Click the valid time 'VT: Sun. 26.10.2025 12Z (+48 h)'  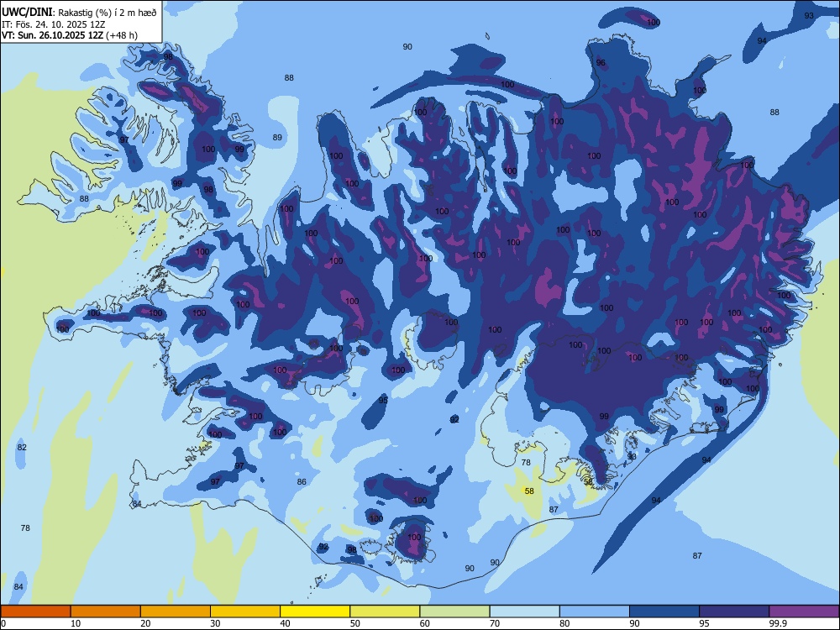(x=70, y=35)
